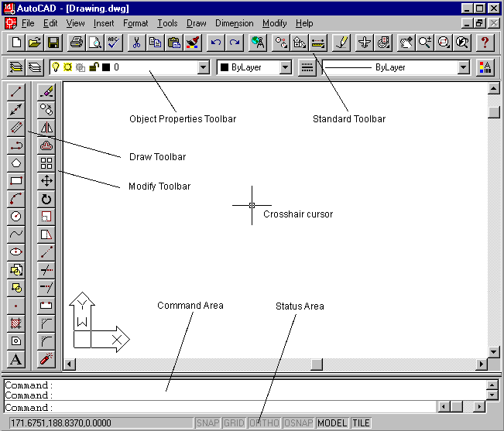Open Print Preview from the standard toolbar

95,43
